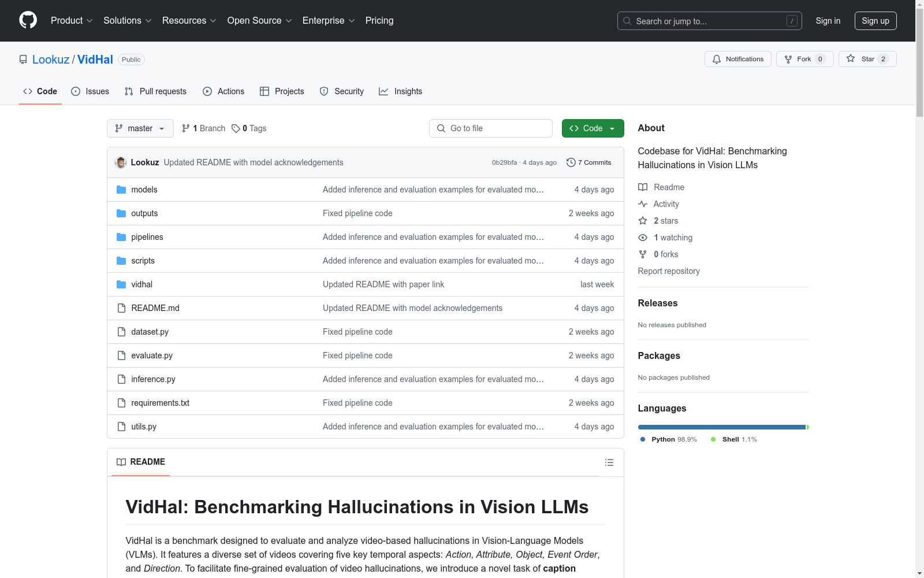This screenshot has width=924, height=578.
Task: Open commit hash 0b29bfa
Action: (504, 162)
